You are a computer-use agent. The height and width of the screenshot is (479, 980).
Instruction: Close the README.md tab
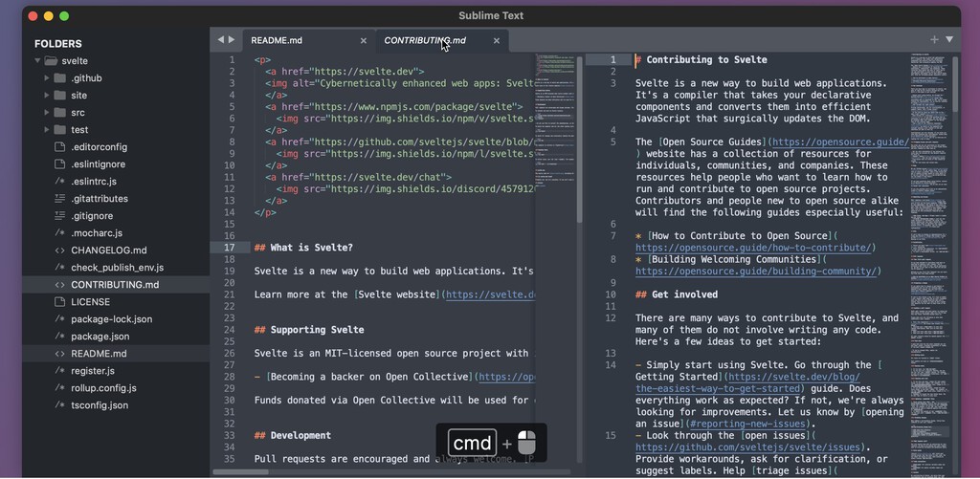point(363,40)
